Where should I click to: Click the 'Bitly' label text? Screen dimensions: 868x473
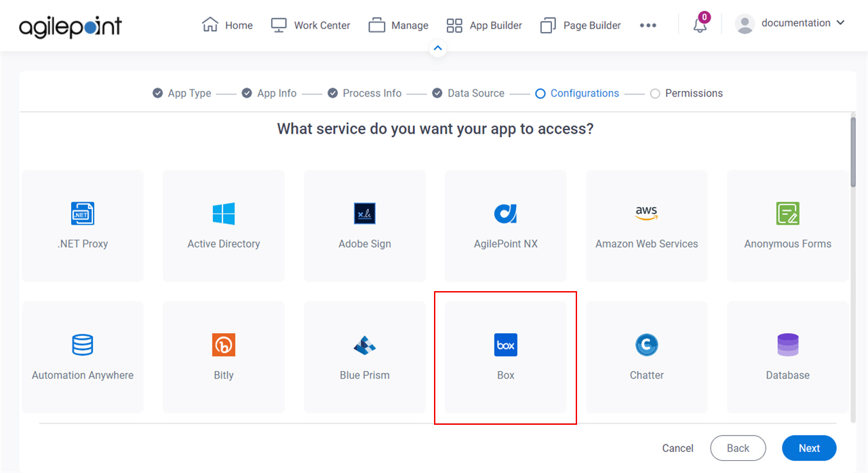[224, 375]
